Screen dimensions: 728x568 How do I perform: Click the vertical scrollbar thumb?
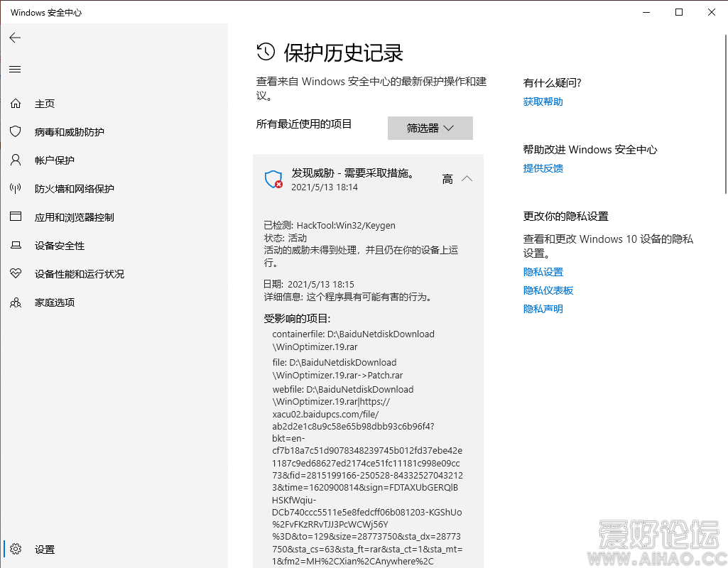point(726,114)
